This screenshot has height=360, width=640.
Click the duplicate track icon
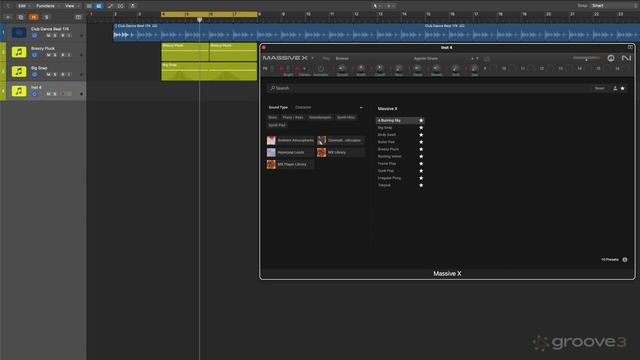point(21,17)
